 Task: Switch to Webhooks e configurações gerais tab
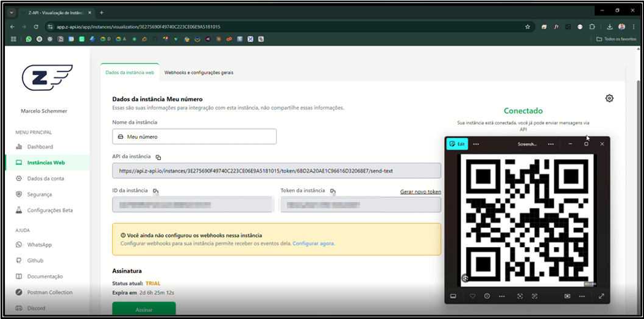[x=199, y=72]
